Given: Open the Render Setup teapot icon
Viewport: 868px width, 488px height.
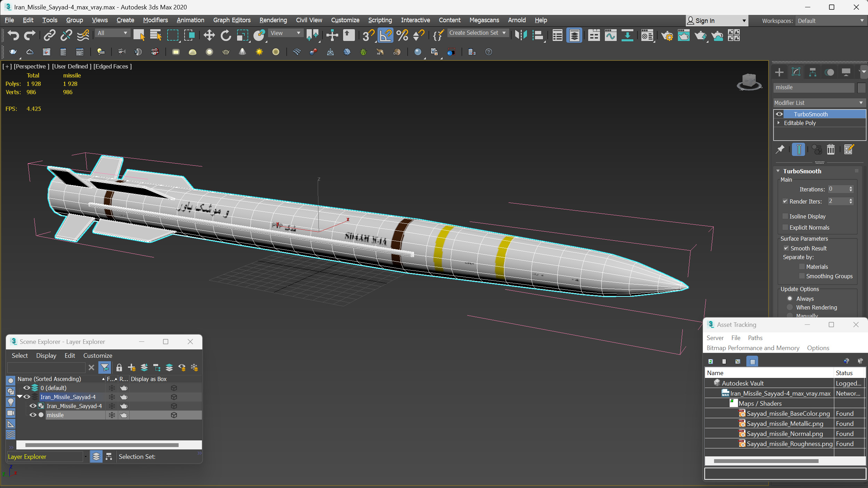Looking at the screenshot, I should pyautogui.click(x=667, y=35).
